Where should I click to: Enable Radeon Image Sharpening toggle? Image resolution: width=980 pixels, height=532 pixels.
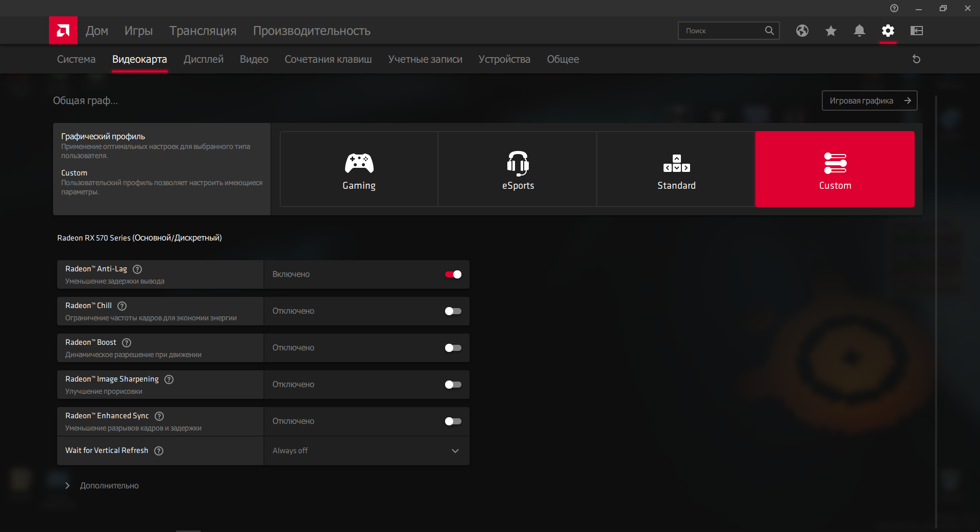point(453,385)
